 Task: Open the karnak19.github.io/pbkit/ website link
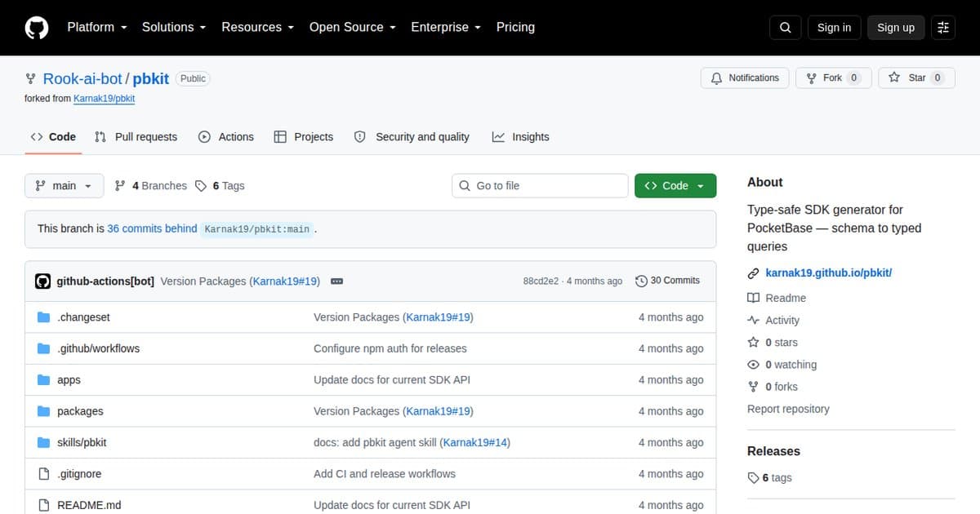[829, 273]
